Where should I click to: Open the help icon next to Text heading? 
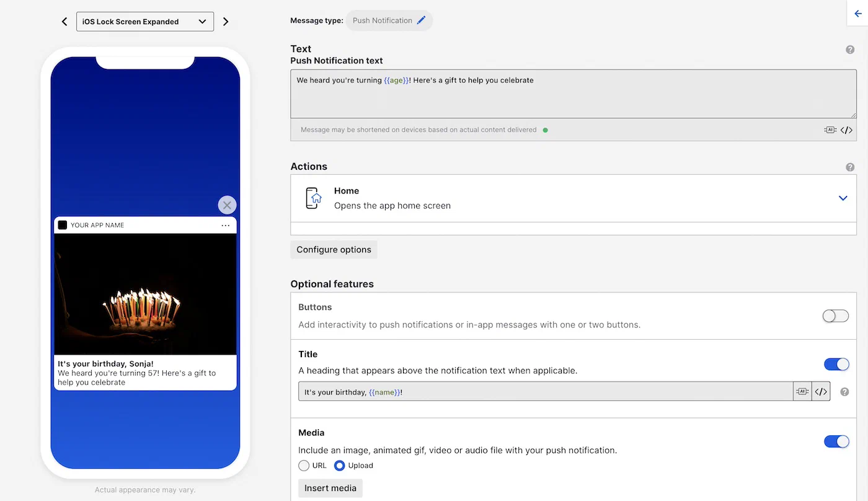tap(850, 49)
